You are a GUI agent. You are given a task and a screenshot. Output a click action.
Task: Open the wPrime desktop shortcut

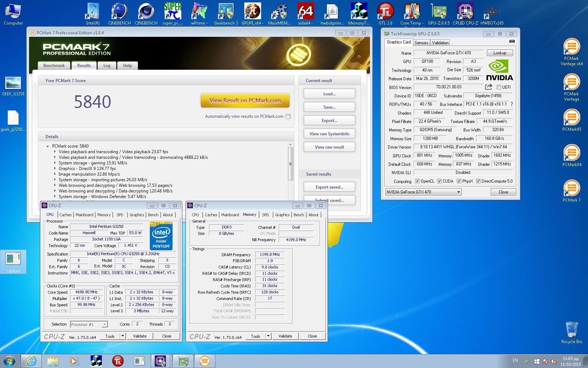199,14
